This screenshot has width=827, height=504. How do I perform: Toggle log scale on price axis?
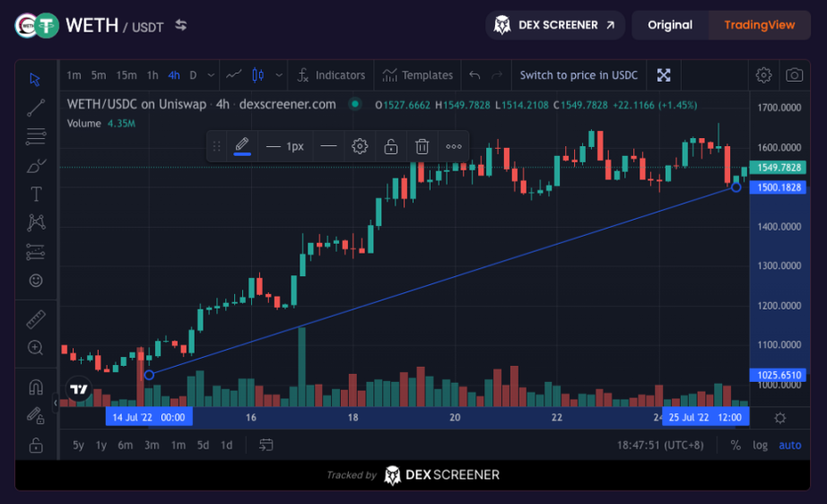point(760,445)
